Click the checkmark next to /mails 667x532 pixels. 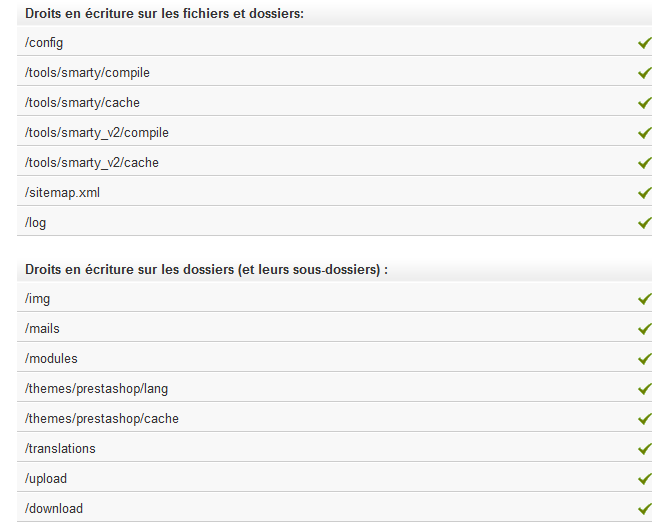(645, 329)
